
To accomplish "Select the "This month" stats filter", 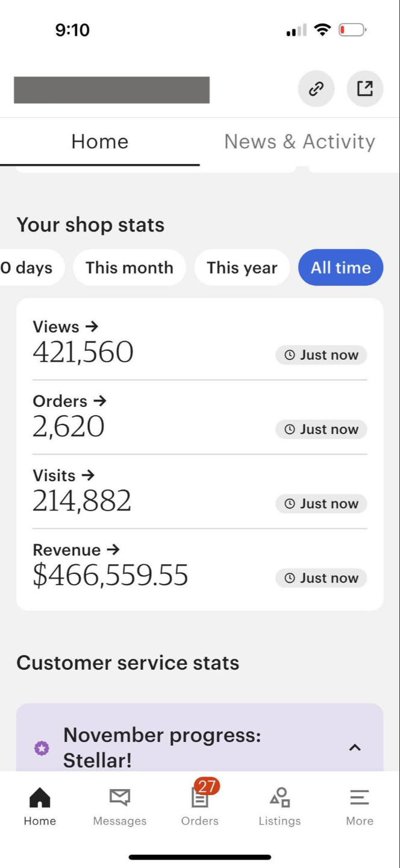I will [130, 268].
